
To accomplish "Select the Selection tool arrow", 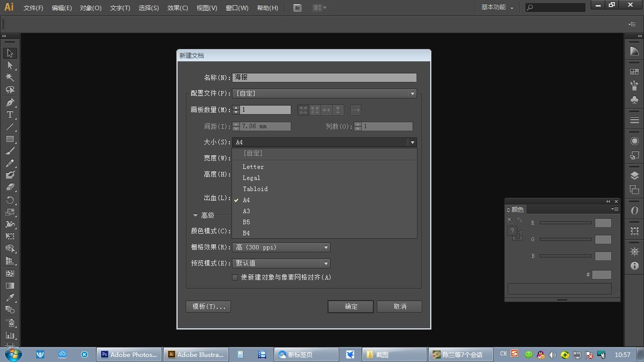I will coord(10,53).
